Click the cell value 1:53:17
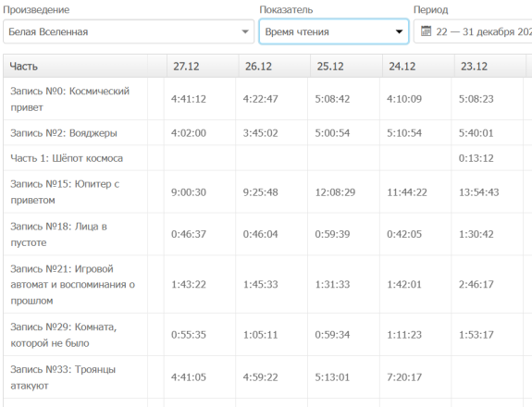Image resolution: width=532 pixels, height=407 pixels. click(476, 335)
